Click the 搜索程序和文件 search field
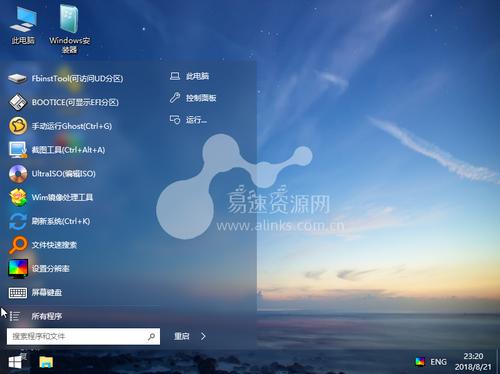The height and width of the screenshot is (374, 500). click(83, 336)
